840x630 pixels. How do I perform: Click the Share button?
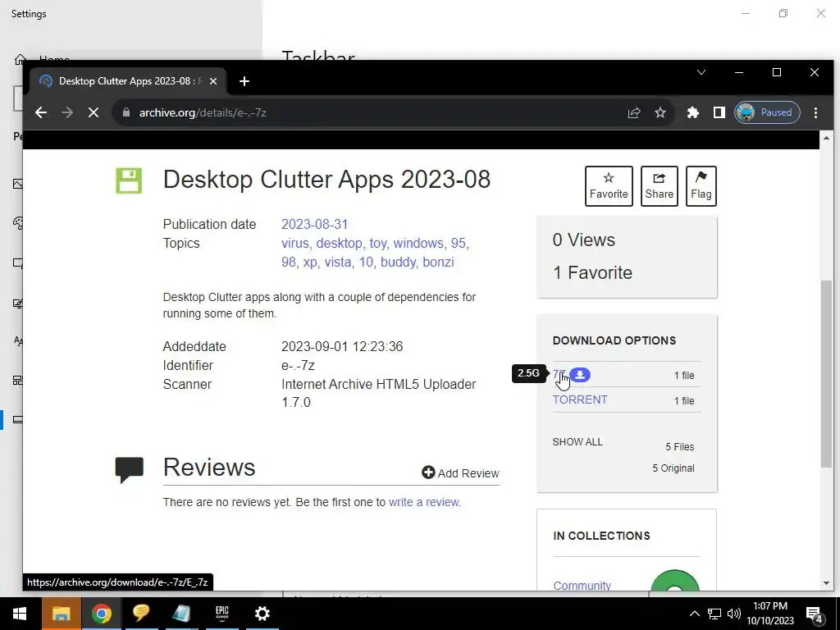[659, 186]
